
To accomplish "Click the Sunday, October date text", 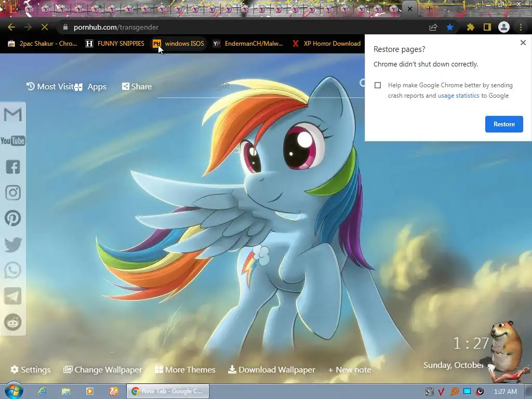I will pos(453,365).
